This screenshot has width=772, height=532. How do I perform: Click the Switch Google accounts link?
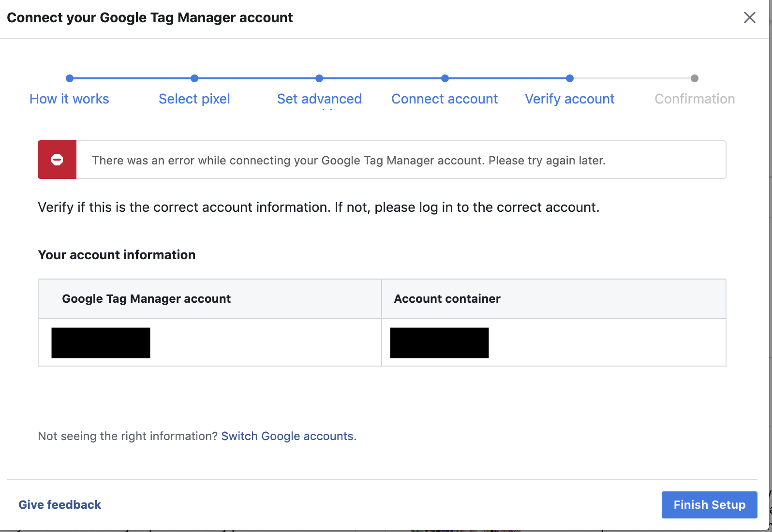[x=288, y=436]
